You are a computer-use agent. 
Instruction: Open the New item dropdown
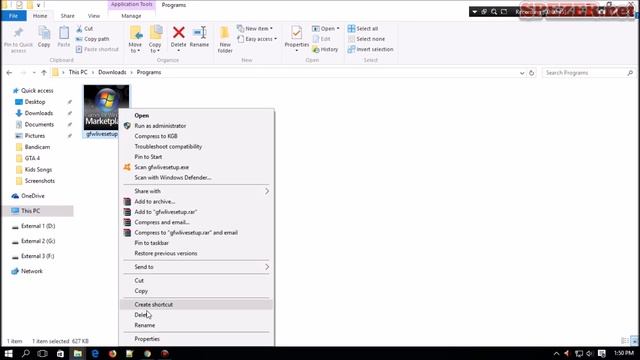pyautogui.click(x=255, y=29)
